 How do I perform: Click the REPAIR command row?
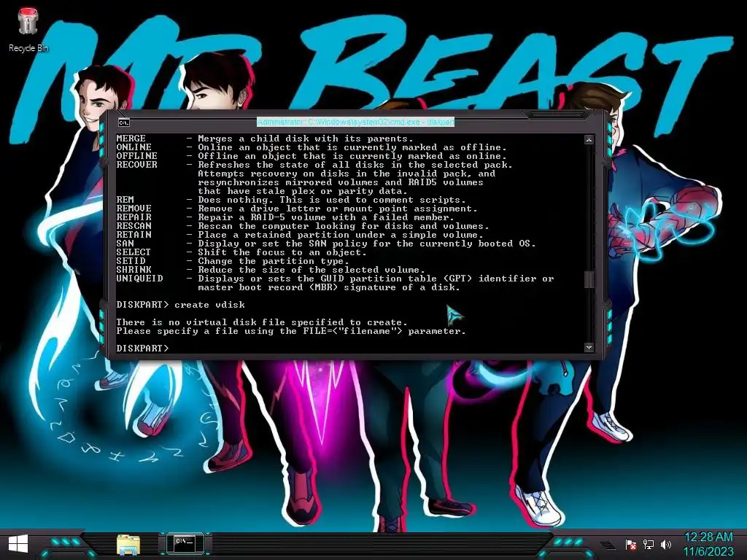tap(285, 217)
